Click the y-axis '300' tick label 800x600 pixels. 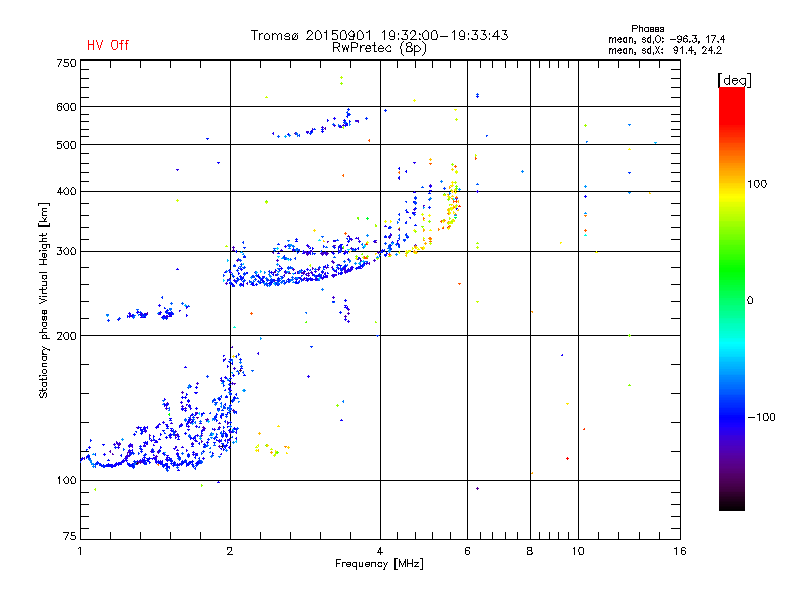[66, 252]
